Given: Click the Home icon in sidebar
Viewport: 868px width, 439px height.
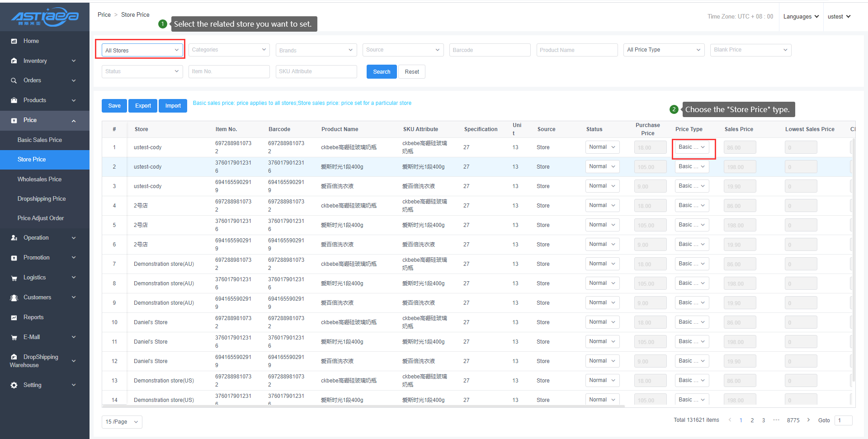Looking at the screenshot, I should tap(14, 41).
